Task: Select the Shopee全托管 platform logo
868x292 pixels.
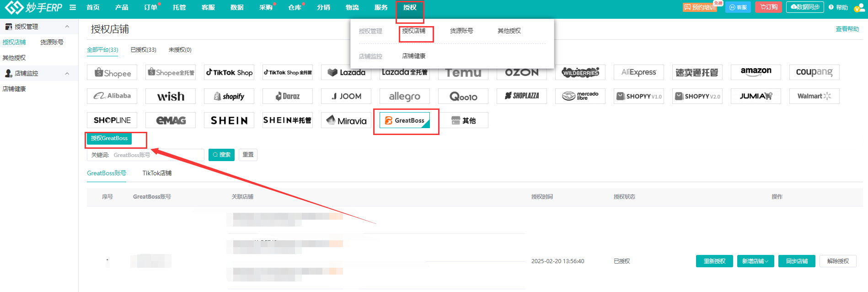Action: tap(171, 72)
